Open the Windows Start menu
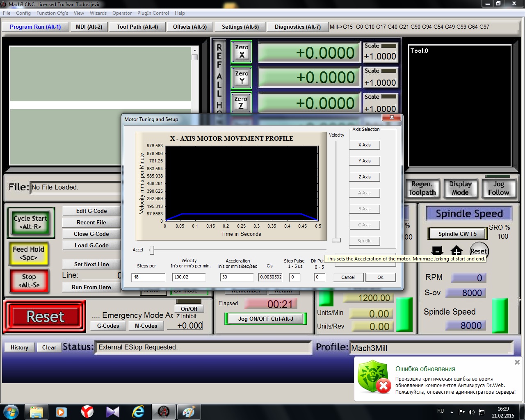525x420 pixels. tap(11, 411)
